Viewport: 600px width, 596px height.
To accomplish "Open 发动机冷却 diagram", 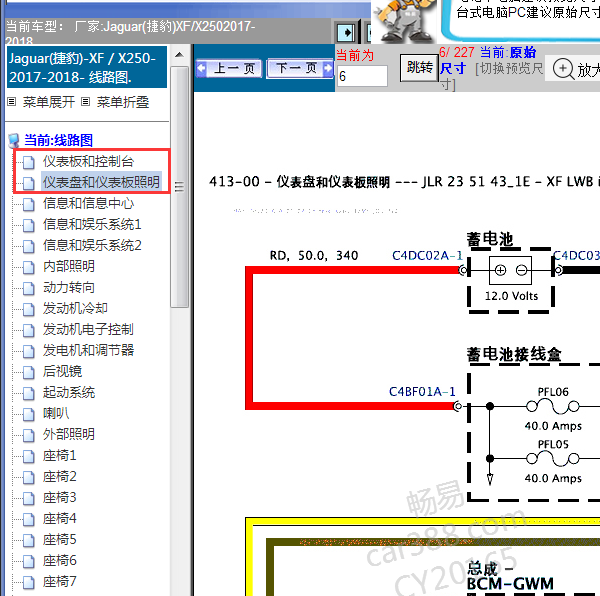I will point(75,308).
